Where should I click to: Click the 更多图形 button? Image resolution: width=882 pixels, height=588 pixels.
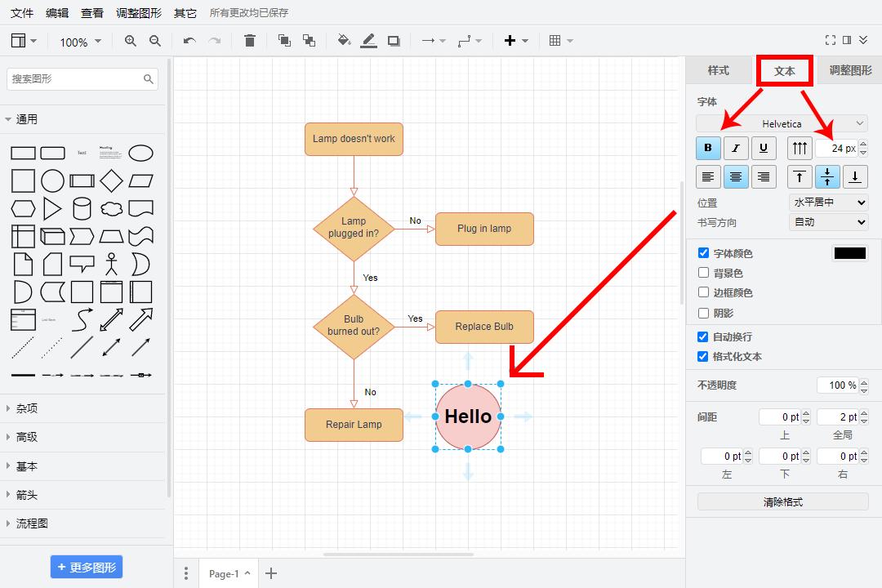click(x=87, y=567)
